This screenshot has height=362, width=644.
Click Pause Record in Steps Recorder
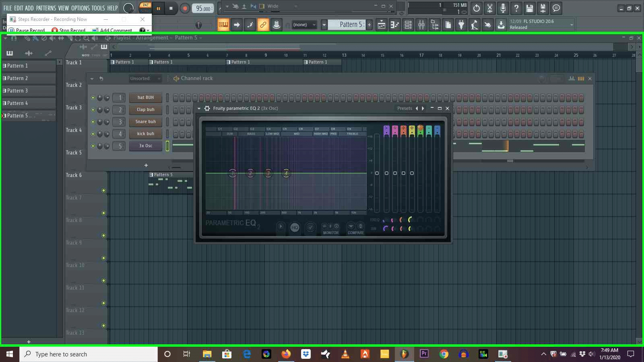27,30
